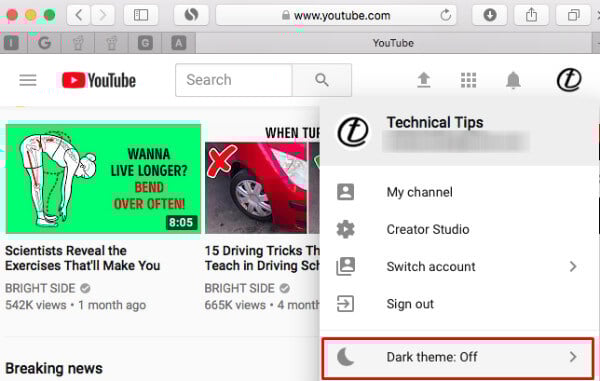The image size is (600, 381).
Task: Expand Switch account chevron
Action: coord(573,267)
